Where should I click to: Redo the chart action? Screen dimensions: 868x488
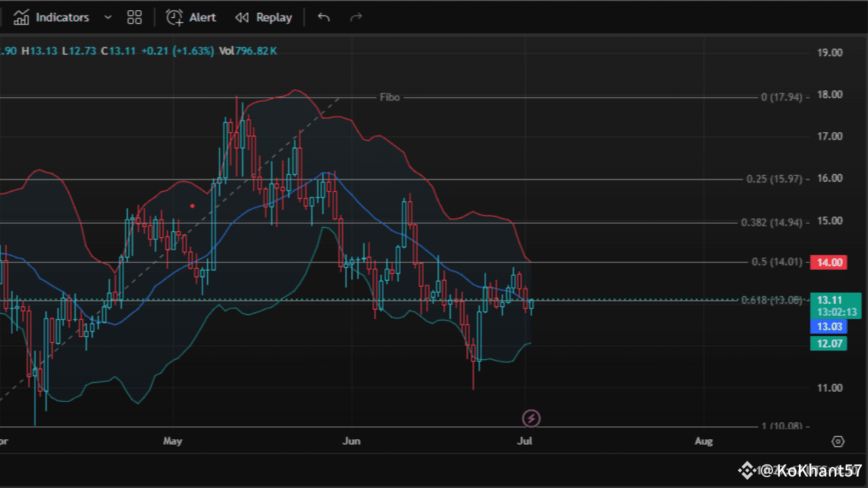pos(356,18)
